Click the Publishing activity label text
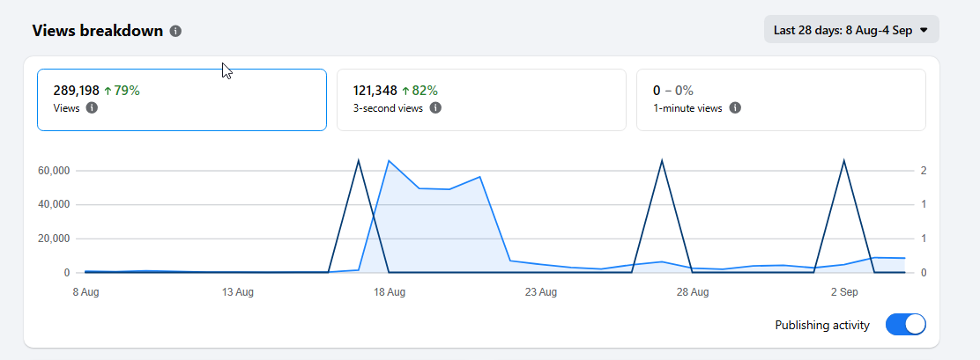The height and width of the screenshot is (360, 980). point(822,325)
